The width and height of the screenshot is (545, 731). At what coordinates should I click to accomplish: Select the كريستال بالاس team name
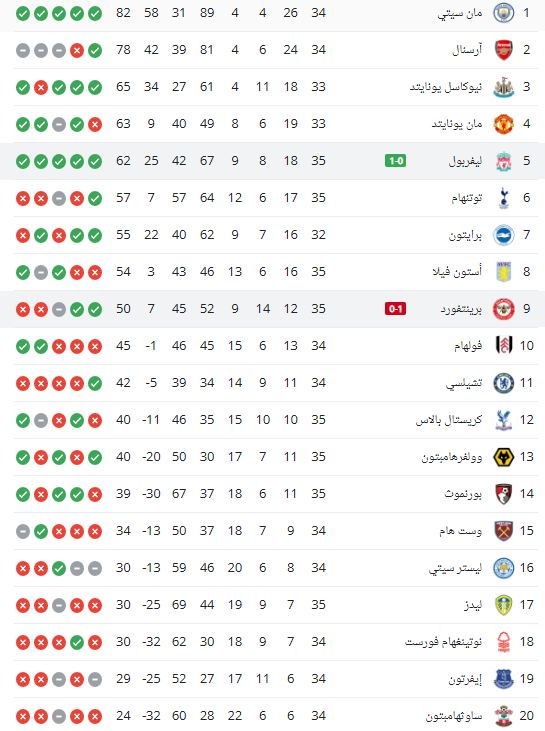pyautogui.click(x=448, y=420)
